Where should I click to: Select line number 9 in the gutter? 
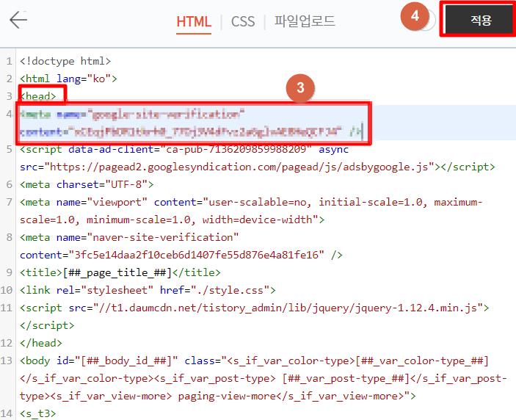tap(9, 273)
